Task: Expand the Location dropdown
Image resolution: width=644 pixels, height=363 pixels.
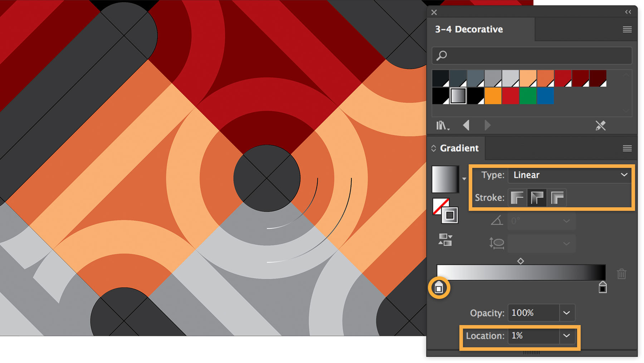Action: 567,336
